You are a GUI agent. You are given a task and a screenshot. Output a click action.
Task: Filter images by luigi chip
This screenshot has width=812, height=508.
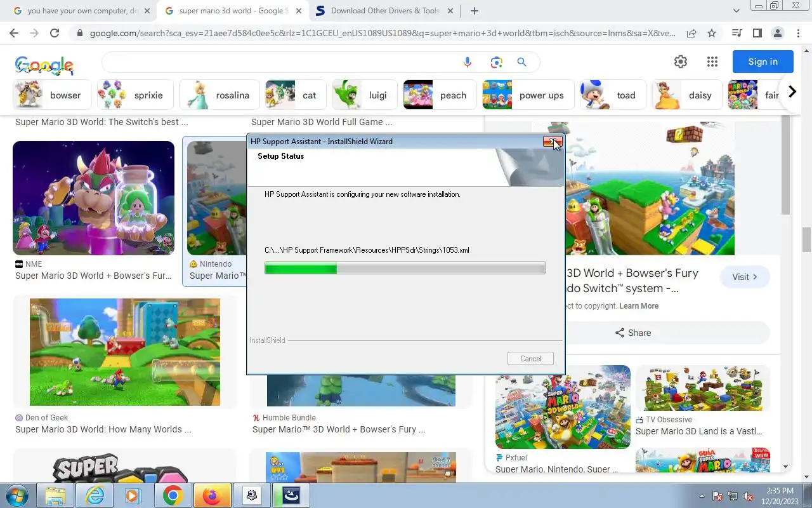coord(364,95)
